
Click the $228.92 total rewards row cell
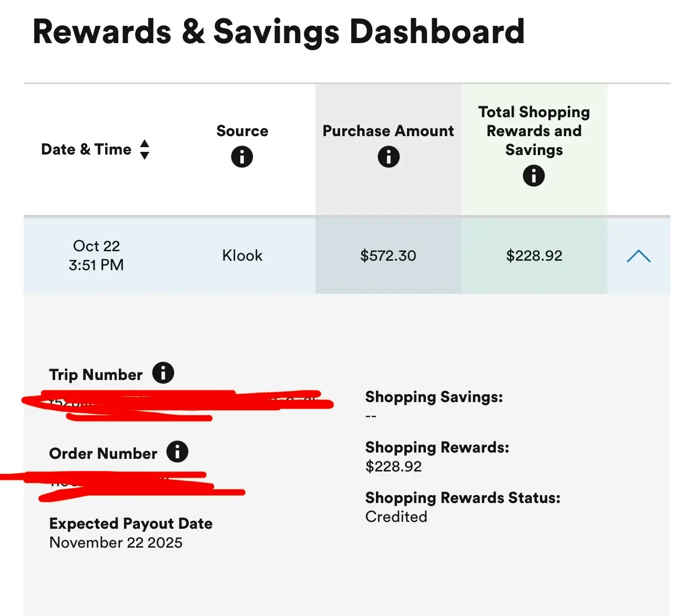534,256
